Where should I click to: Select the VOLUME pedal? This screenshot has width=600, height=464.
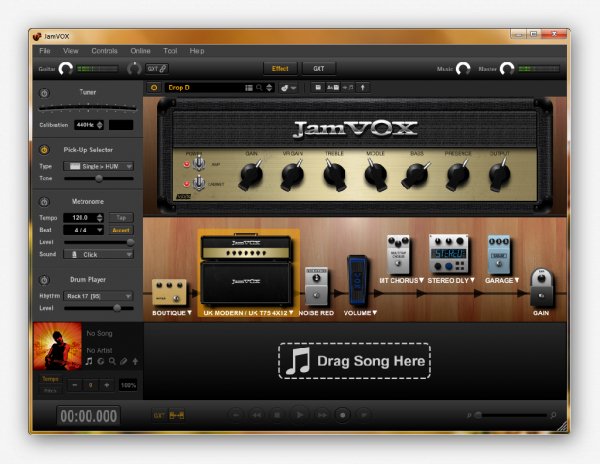357,281
